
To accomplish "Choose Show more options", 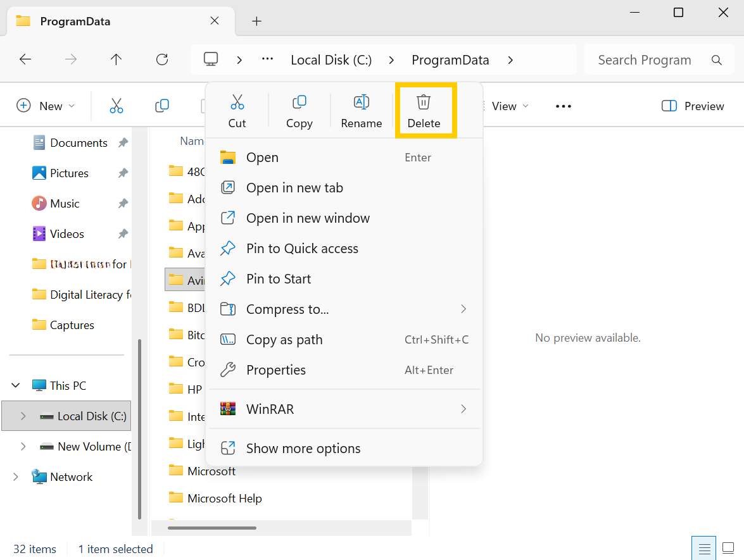I will (344, 448).
